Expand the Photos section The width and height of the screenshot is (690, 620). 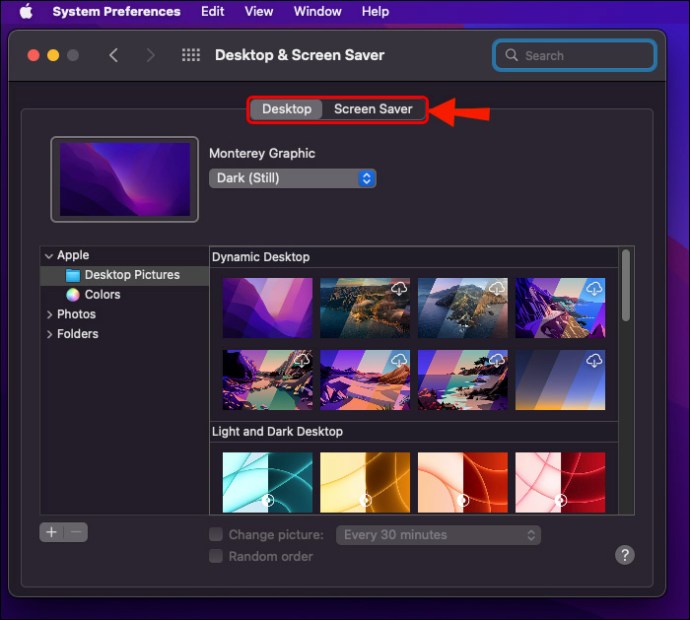point(49,315)
